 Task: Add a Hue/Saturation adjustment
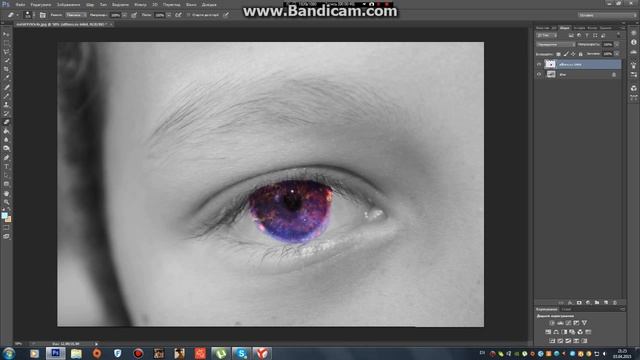point(548,332)
